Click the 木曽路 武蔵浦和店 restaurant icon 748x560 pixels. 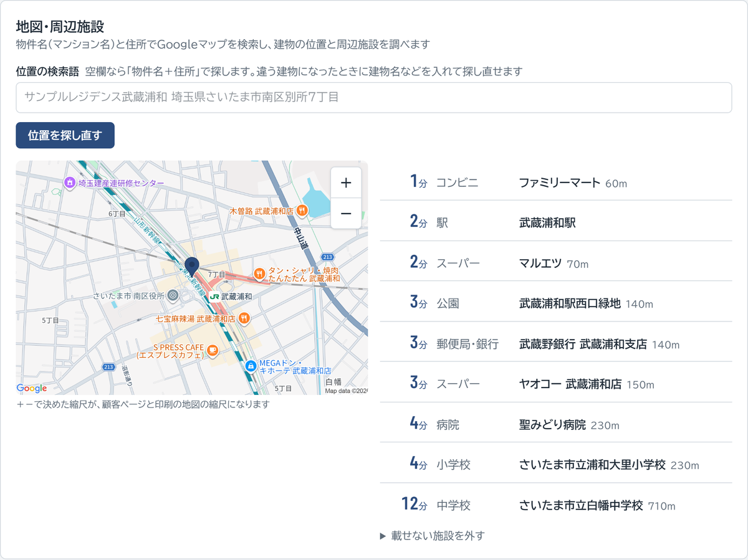pyautogui.click(x=302, y=211)
